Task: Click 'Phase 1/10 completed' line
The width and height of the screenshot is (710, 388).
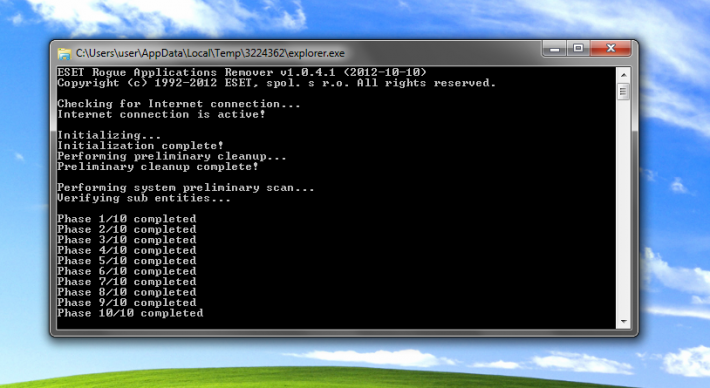Action: (x=127, y=219)
